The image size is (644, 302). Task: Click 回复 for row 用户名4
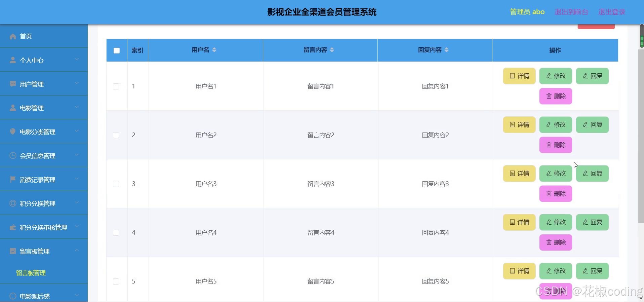point(592,222)
